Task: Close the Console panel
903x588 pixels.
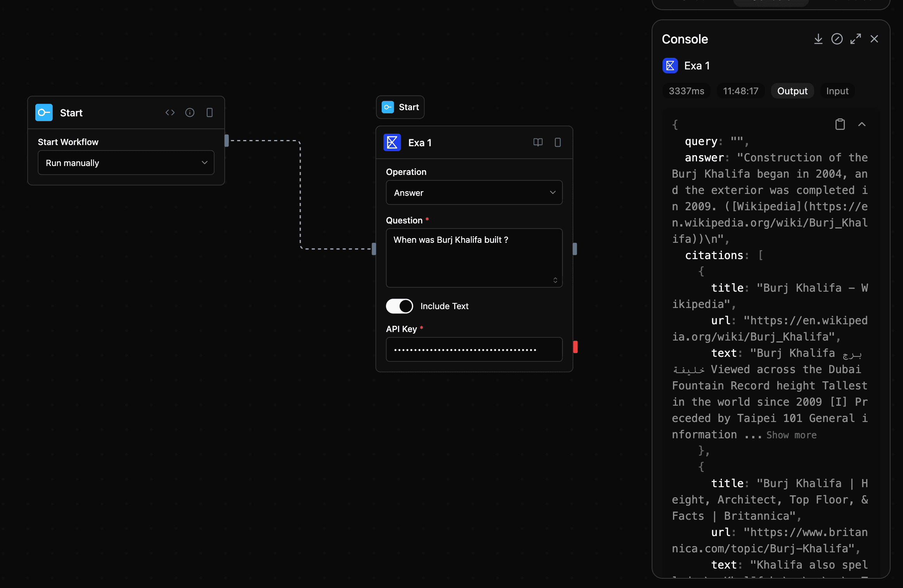Action: coord(874,39)
